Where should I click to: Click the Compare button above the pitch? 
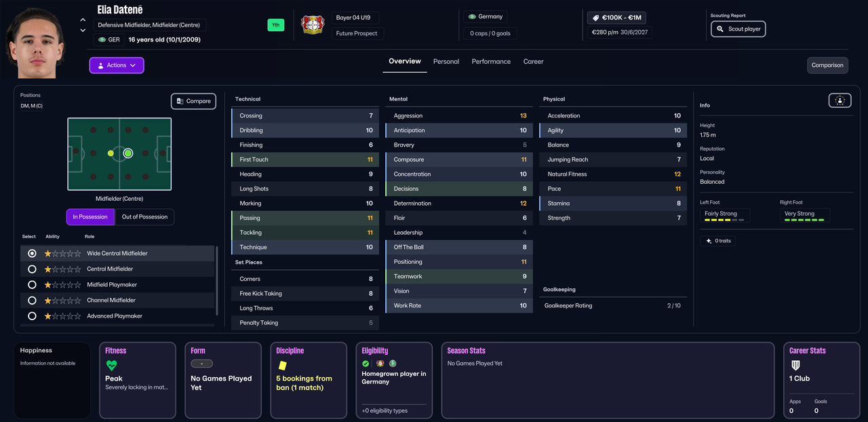click(x=193, y=101)
